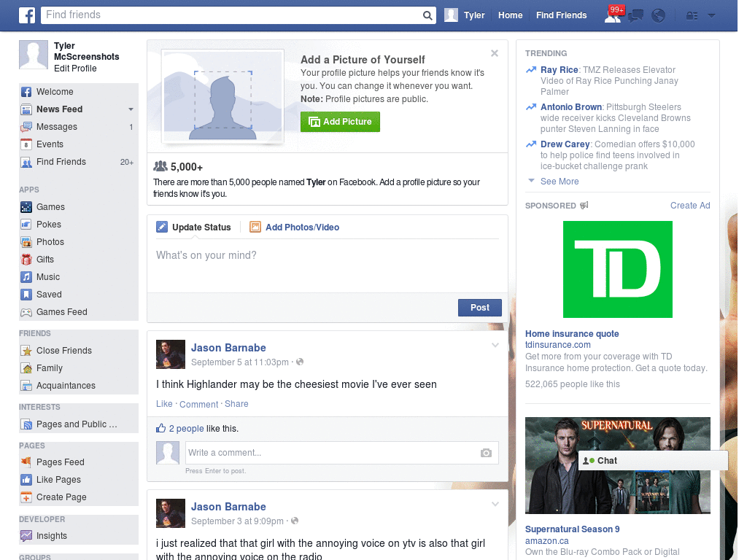Open friend requests icon with 99+ badge
Image resolution: width=747 pixels, height=560 pixels.
tap(613, 15)
